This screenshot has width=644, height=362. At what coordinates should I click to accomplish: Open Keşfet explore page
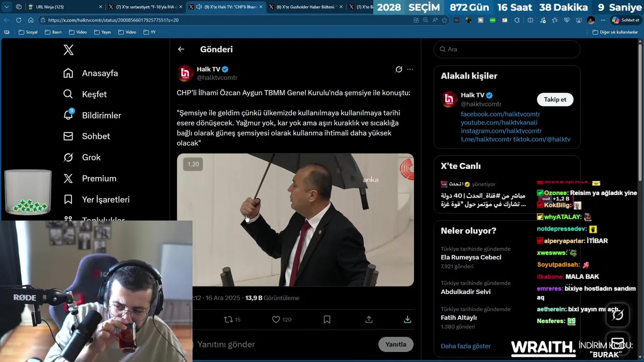tap(85, 95)
